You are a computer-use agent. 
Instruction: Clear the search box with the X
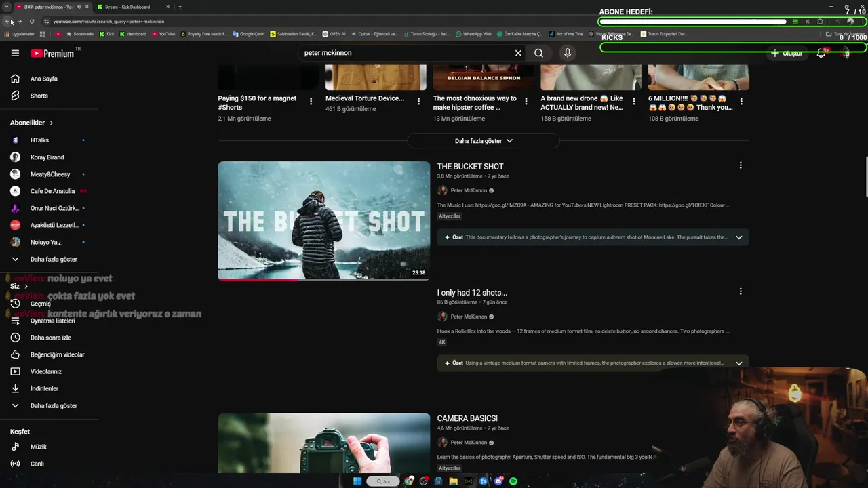[518, 53]
